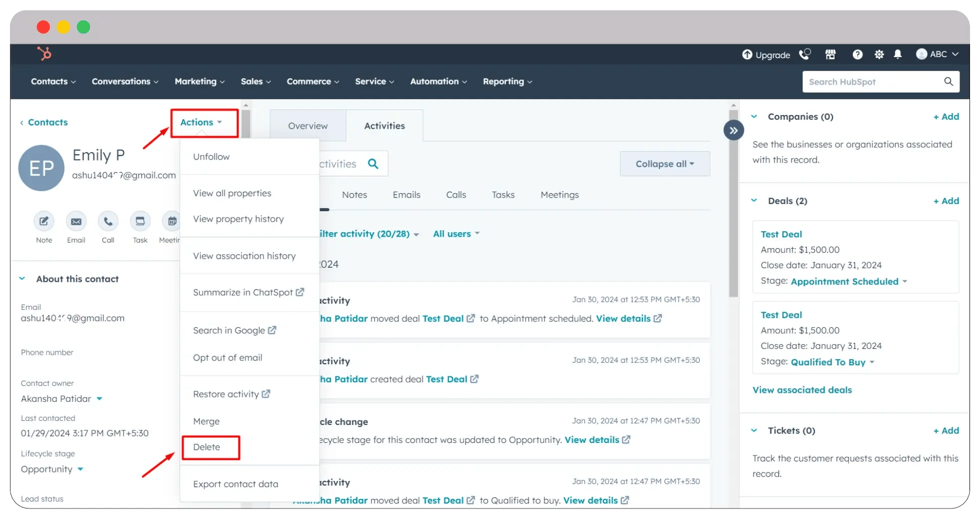Collapse the Deals (2) section chevron
The height and width of the screenshot is (516, 980).
click(x=754, y=200)
